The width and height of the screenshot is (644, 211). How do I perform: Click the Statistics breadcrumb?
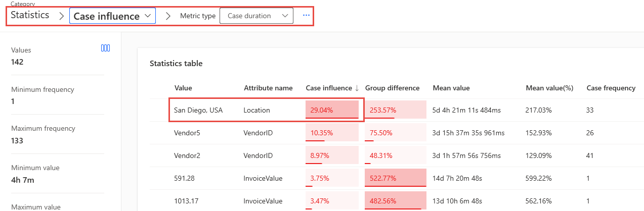pyautogui.click(x=30, y=15)
